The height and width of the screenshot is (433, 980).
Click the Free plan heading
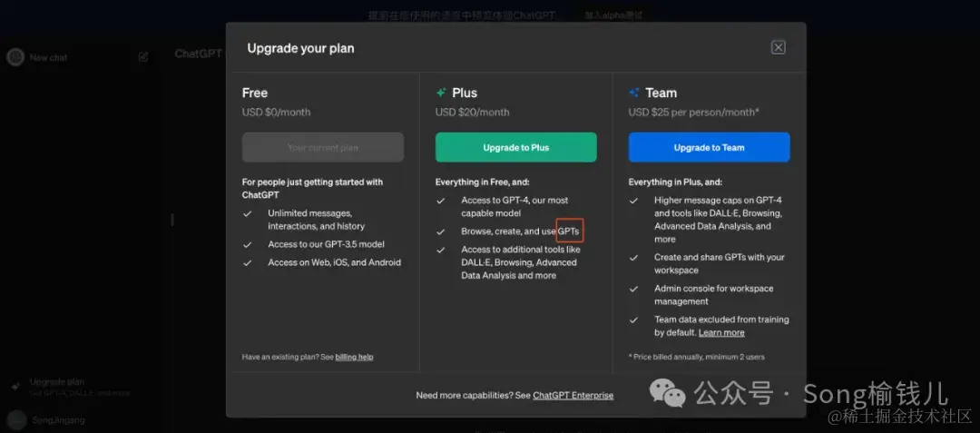click(x=255, y=93)
